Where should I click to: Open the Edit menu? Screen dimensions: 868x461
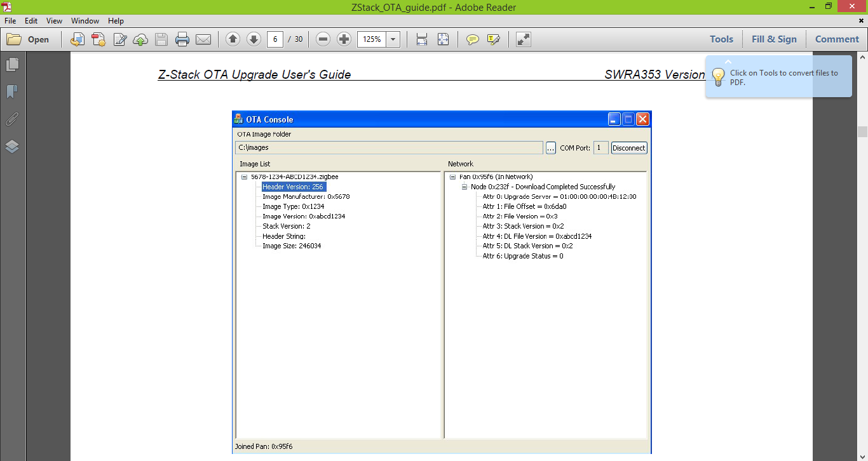tap(31, 21)
